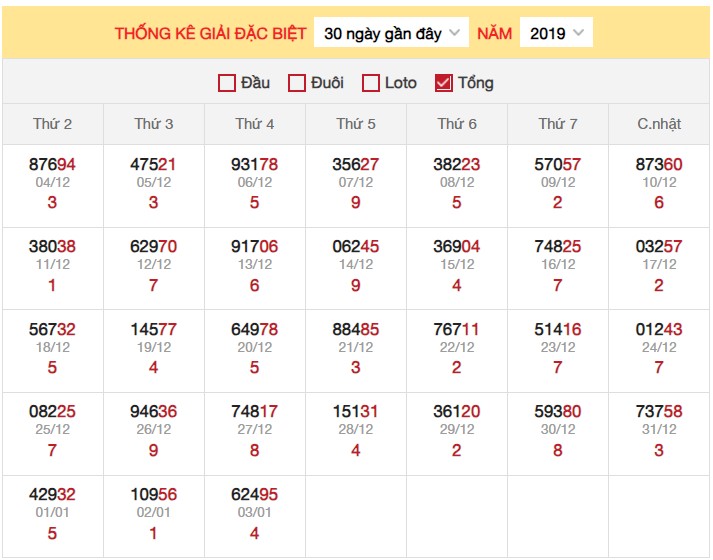This screenshot has width=713, height=560.
Task: Select result 36120 on 29/12
Action: click(457, 411)
